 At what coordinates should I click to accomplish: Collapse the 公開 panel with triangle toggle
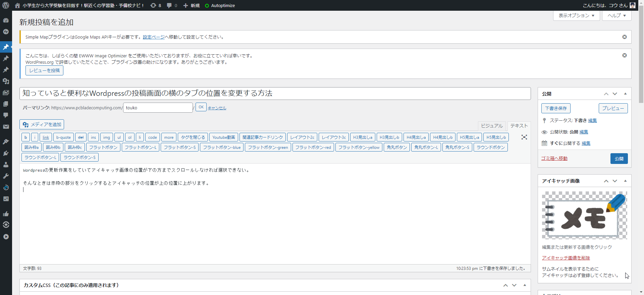[x=625, y=94]
